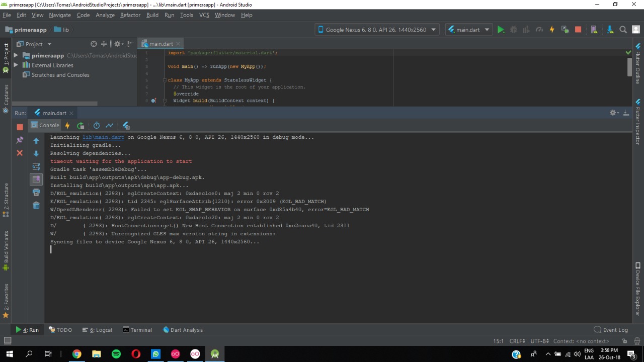644x362 pixels.
Task: Open Run panel gear settings
Action: 614,113
